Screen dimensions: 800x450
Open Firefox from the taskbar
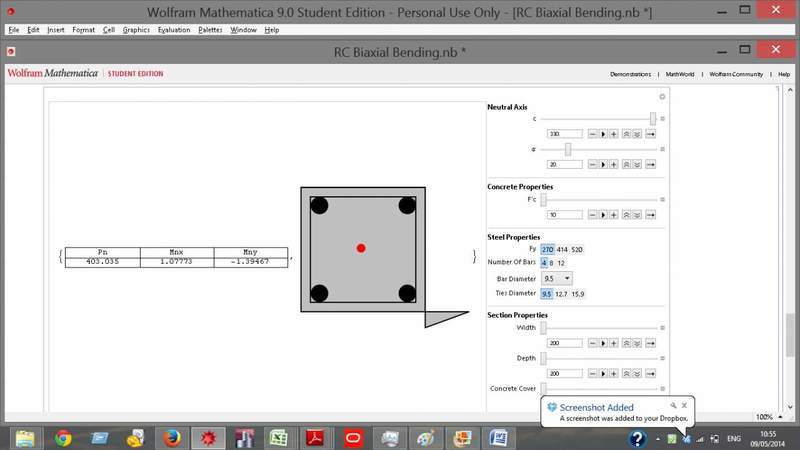click(170, 438)
